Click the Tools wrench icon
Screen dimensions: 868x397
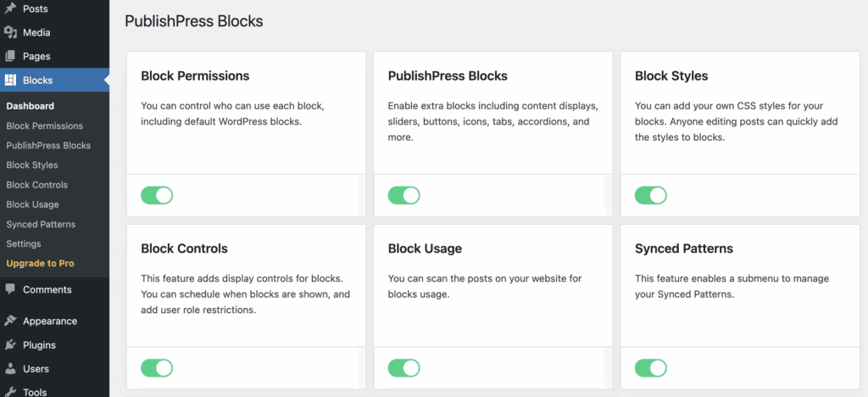click(x=10, y=392)
